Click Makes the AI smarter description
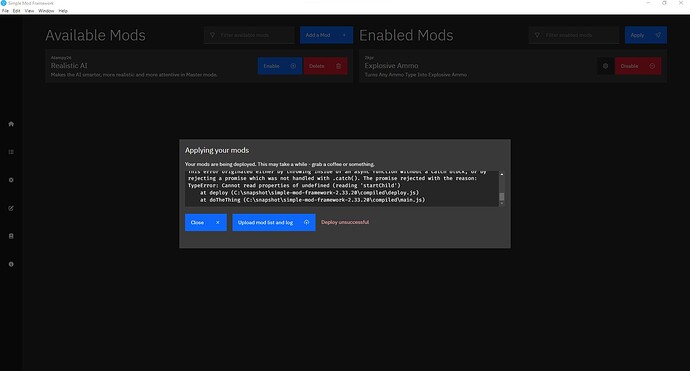The height and width of the screenshot is (371, 690). [x=134, y=75]
